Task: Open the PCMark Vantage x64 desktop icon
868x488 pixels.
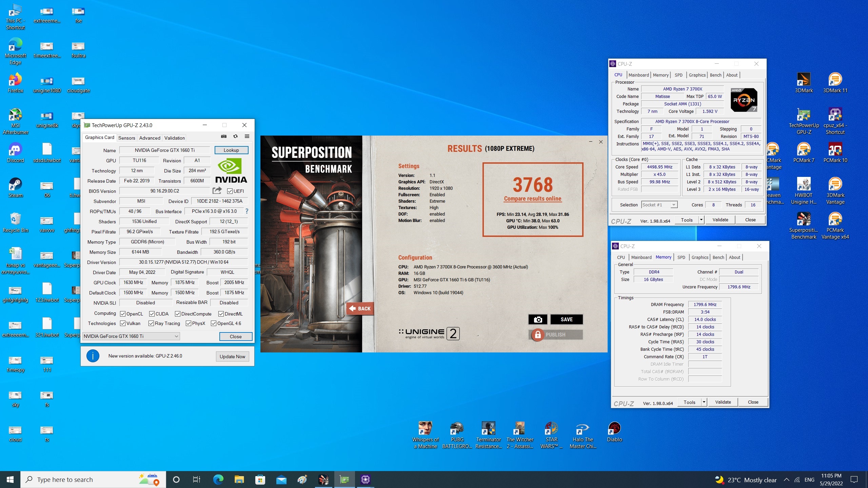Action: pyautogui.click(x=835, y=226)
